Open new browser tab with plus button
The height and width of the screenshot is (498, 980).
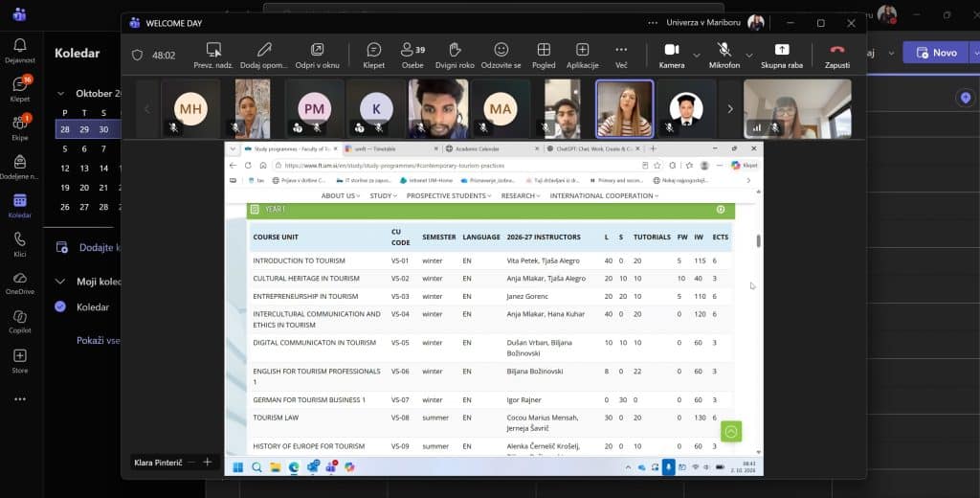[653, 148]
